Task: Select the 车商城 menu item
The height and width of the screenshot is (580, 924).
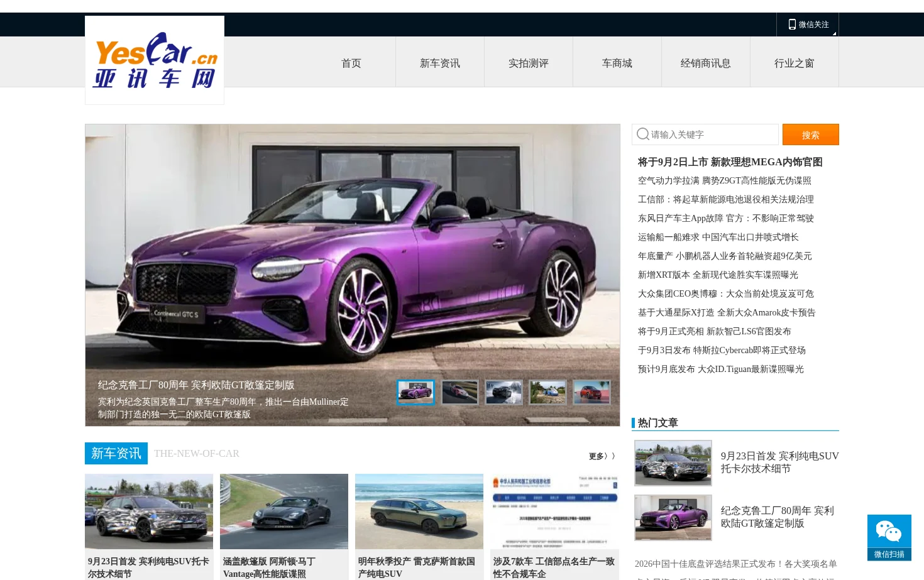Action: 617,63
